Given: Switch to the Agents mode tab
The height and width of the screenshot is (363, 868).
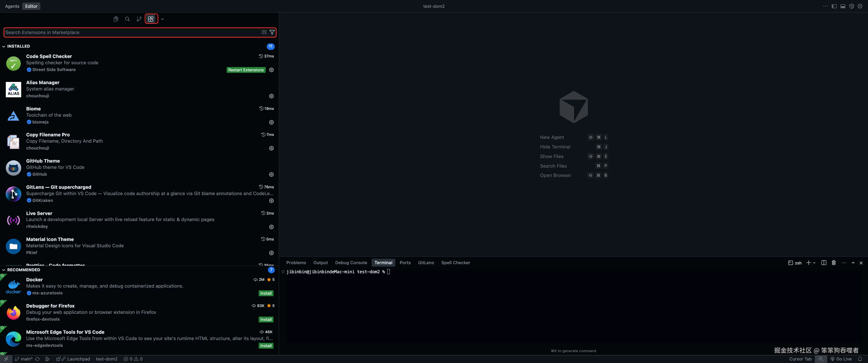Looking at the screenshot, I should click(12, 6).
